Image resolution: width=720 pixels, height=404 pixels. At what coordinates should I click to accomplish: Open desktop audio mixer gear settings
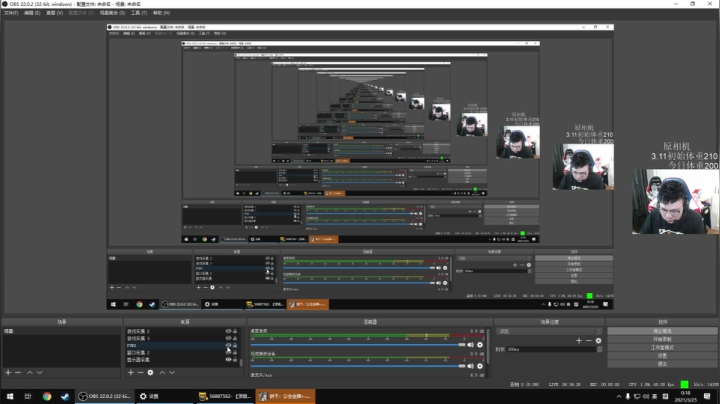point(480,345)
